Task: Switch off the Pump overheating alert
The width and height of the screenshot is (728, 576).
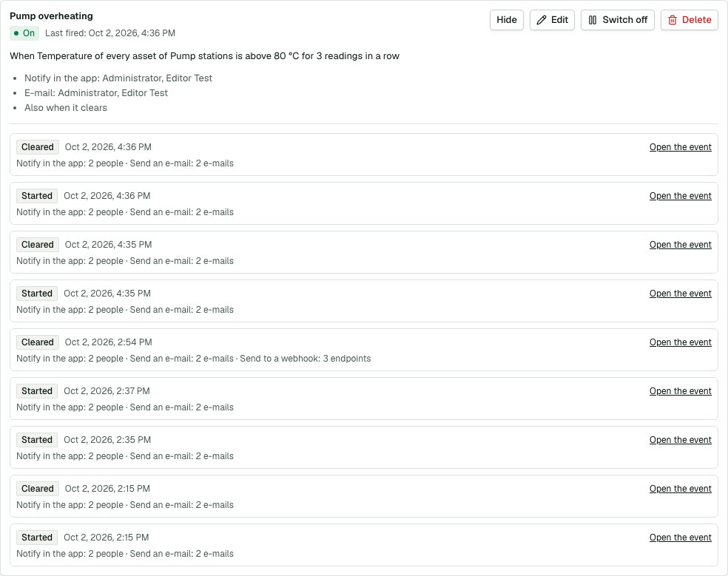Action: coord(618,20)
